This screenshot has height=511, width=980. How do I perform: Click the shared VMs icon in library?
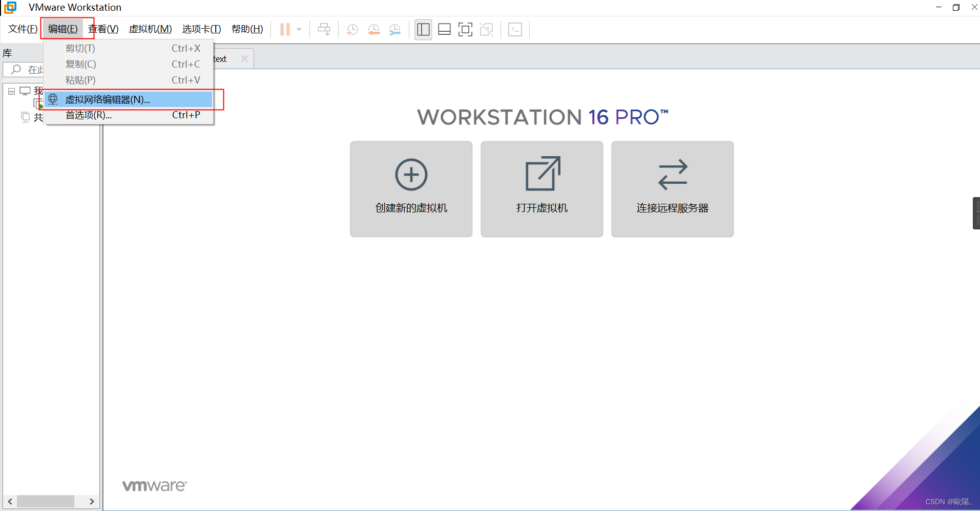pyautogui.click(x=25, y=117)
